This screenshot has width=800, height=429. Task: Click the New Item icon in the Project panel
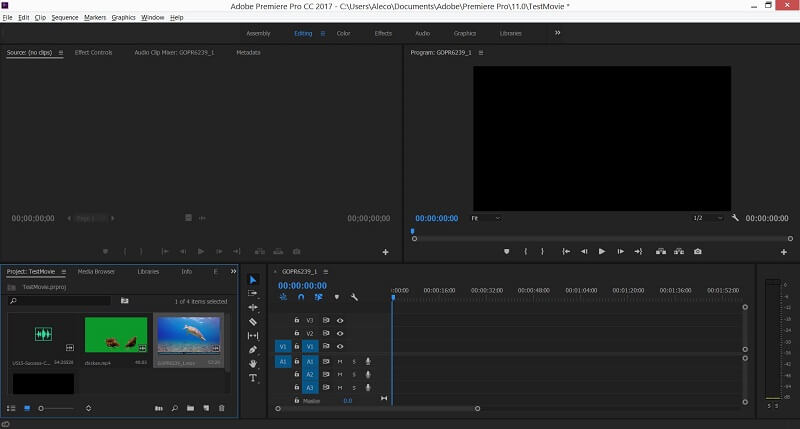point(206,408)
